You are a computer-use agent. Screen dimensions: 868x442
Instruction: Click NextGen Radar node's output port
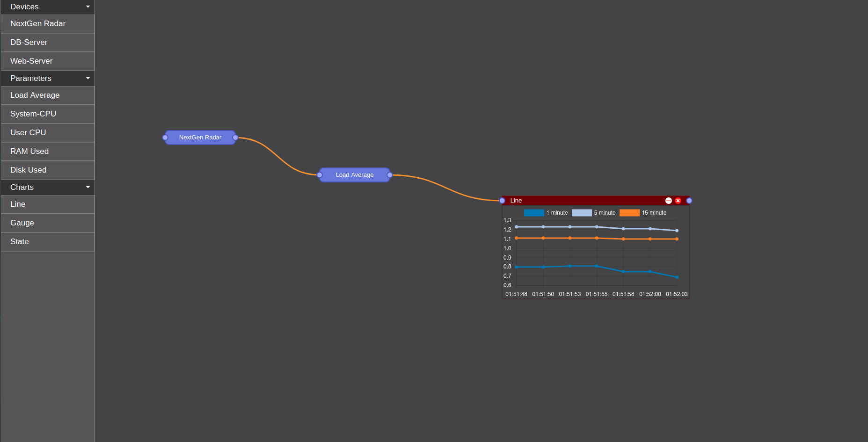point(235,138)
